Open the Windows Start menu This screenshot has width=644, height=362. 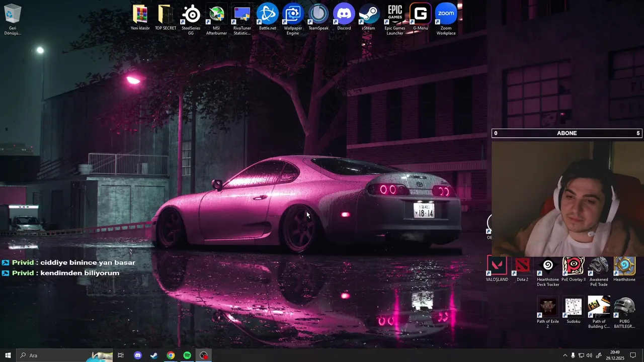click(8, 355)
